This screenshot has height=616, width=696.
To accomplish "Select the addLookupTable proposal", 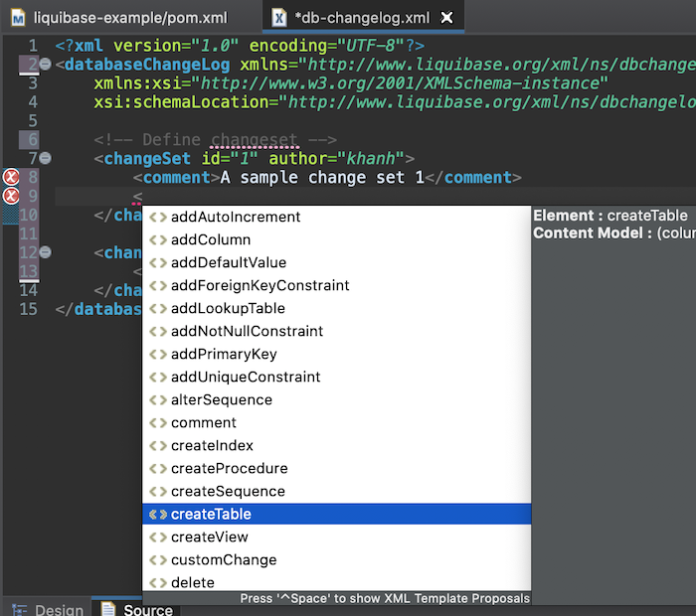I will tap(336, 308).
